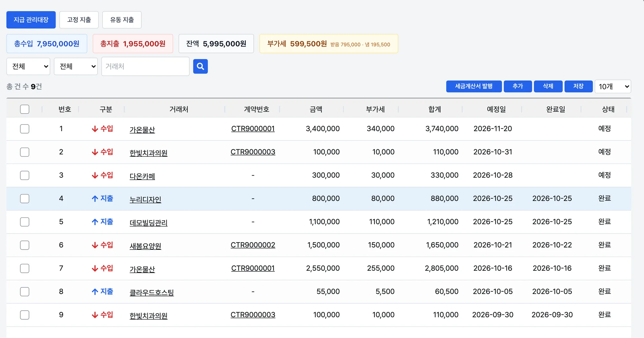Image resolution: width=644 pixels, height=338 pixels.
Task: Open 데모빌딩관리 vendor link
Action: point(148,223)
